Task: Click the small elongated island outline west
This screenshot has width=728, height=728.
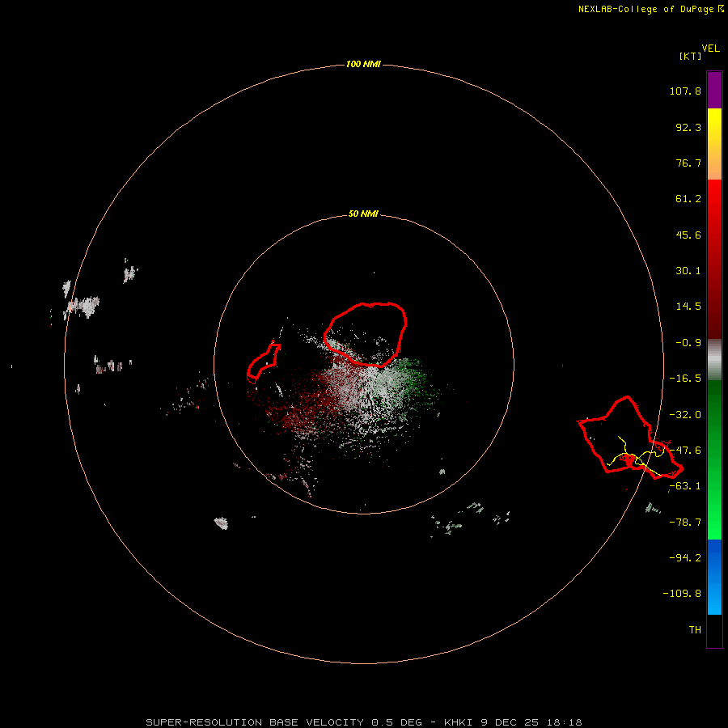Action: click(x=263, y=362)
